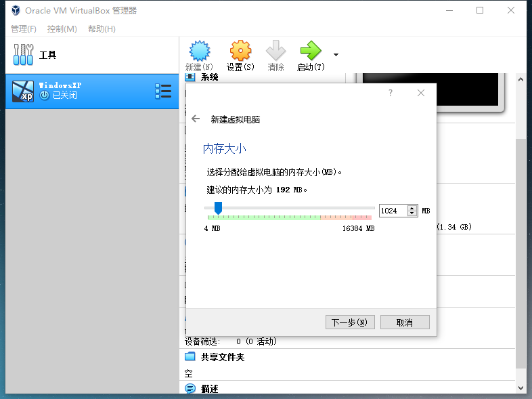This screenshot has width=532, height=399.
Task: Open the 控制(M) menu
Action: (x=62, y=29)
